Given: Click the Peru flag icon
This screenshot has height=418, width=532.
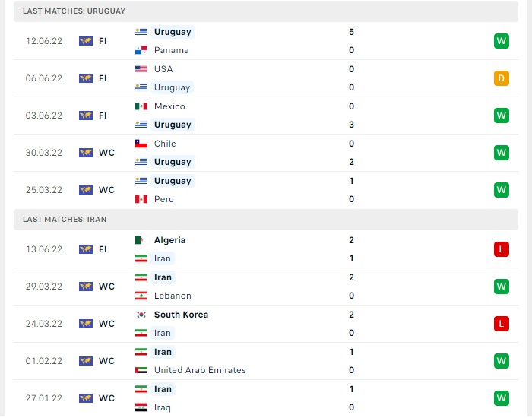Looking at the screenshot, I should [141, 199].
